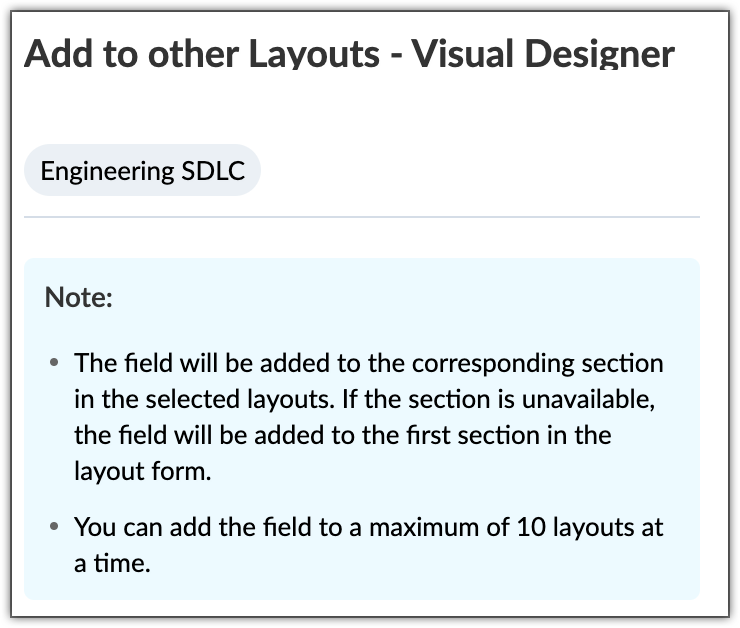Click the 'maximum of 10 layouts' line

(368, 527)
